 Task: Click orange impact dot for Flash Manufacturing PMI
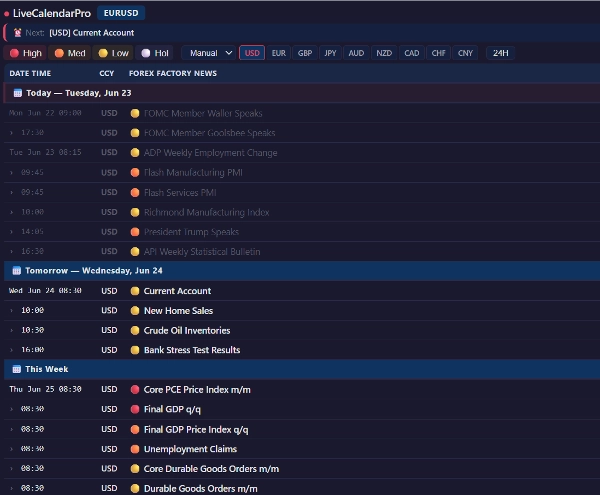click(135, 173)
